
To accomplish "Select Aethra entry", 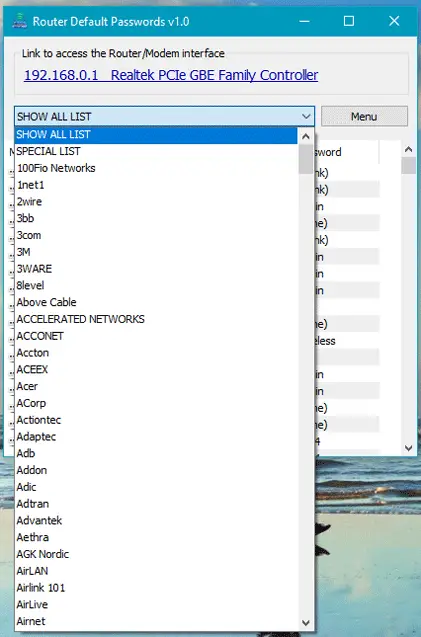I will (x=156, y=537).
